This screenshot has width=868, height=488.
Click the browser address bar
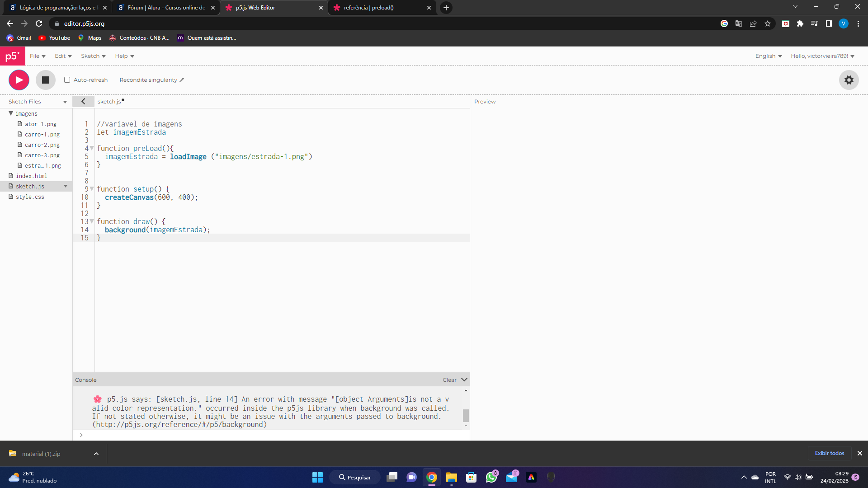[384, 23]
